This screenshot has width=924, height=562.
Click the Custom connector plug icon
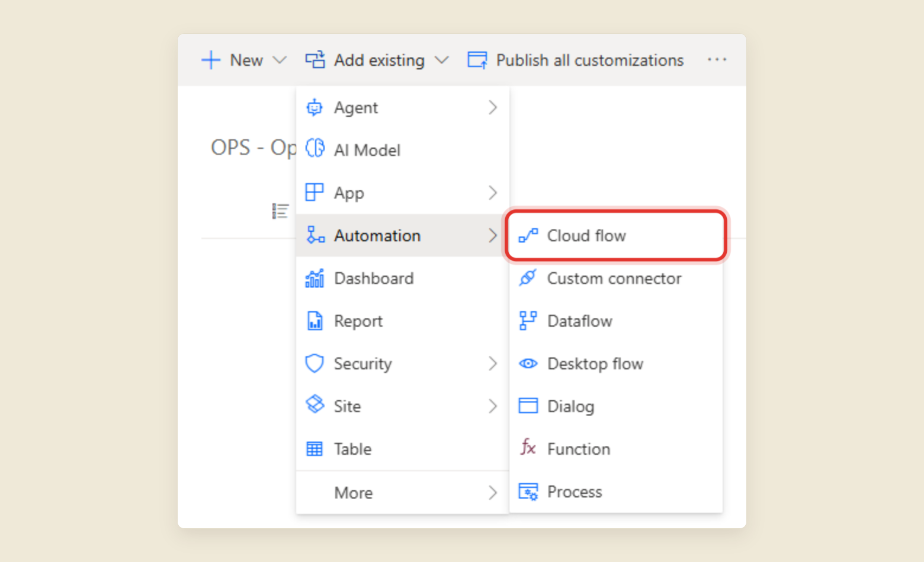pos(528,277)
